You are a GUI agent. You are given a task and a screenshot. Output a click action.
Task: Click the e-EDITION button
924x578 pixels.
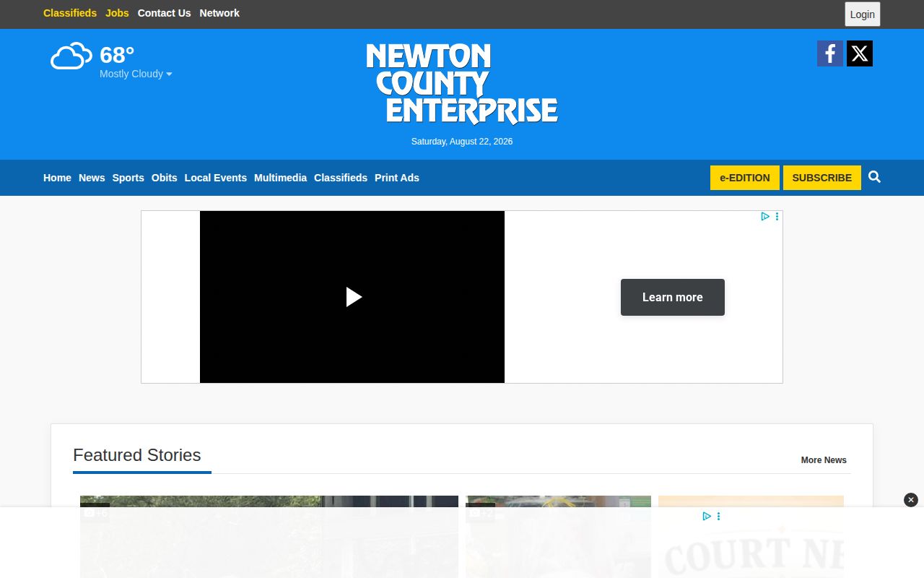pos(745,178)
